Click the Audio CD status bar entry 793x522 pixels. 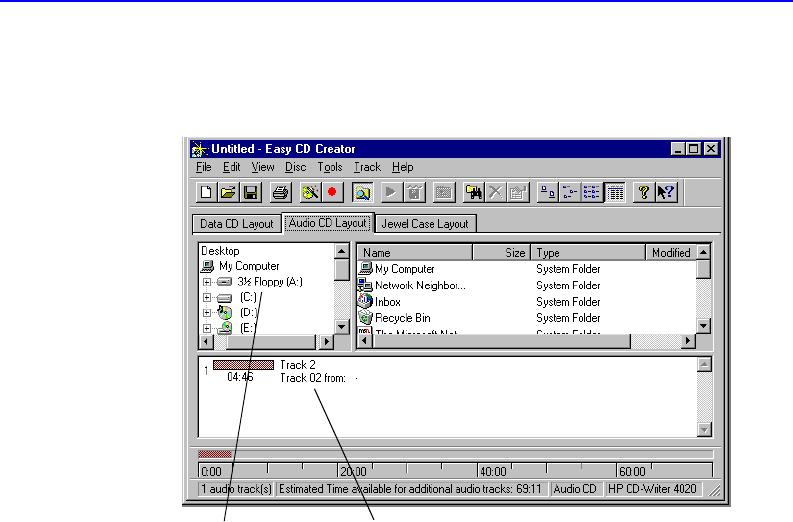click(575, 489)
